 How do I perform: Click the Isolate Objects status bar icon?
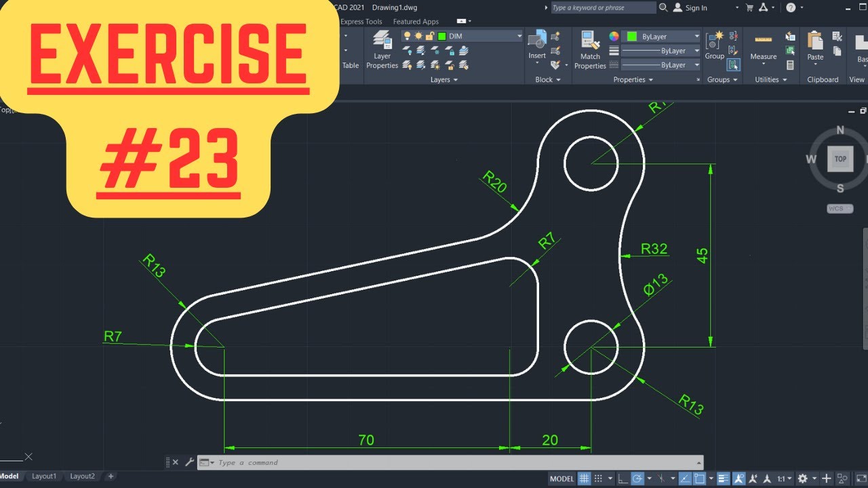[842, 479]
